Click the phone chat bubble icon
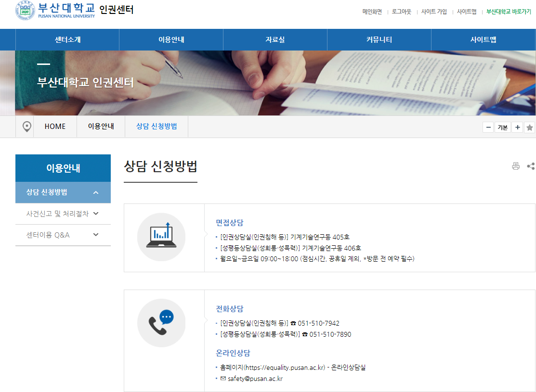The height and width of the screenshot is (392, 536). [x=161, y=323]
